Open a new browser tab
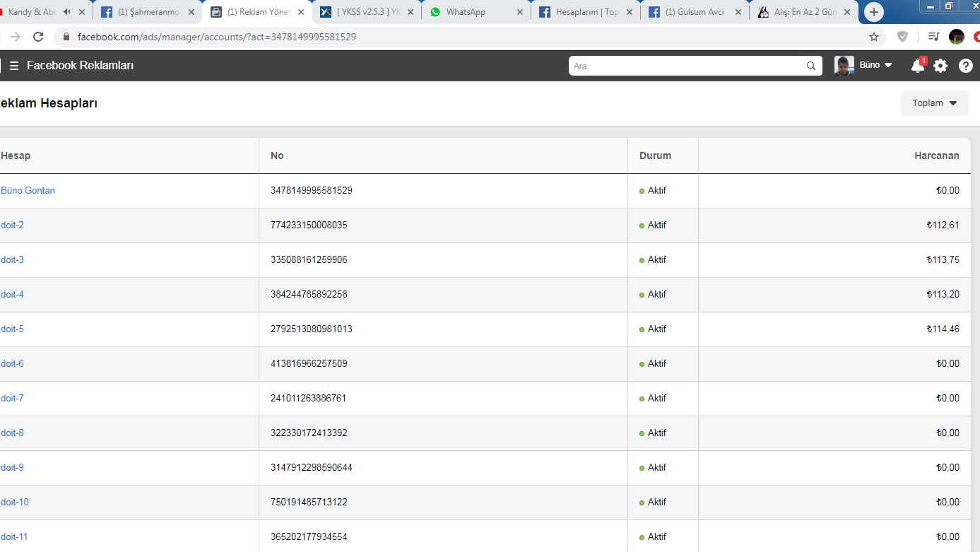This screenshot has width=980, height=552. tap(874, 12)
